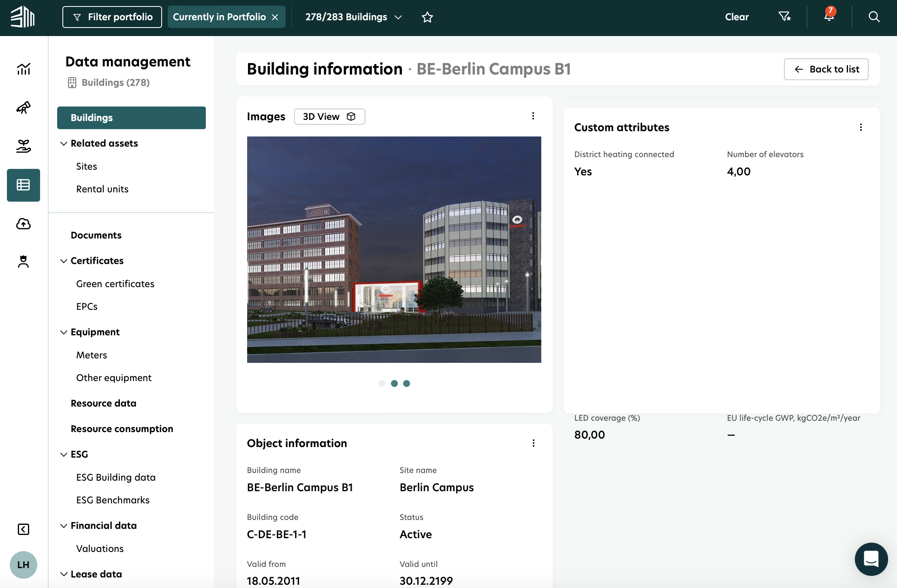This screenshot has height=588, width=897.
Task: Click Back to list
Action: click(826, 69)
